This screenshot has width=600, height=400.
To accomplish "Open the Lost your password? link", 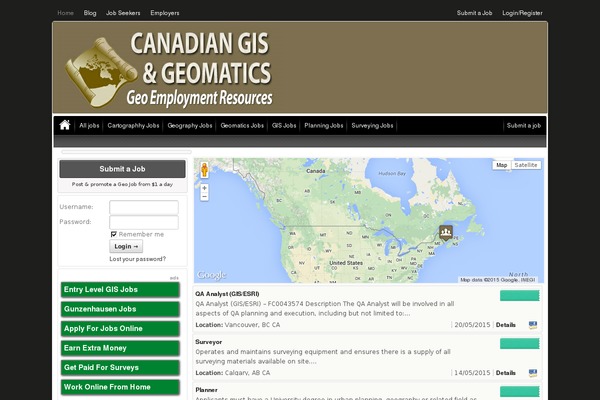I will (x=138, y=259).
